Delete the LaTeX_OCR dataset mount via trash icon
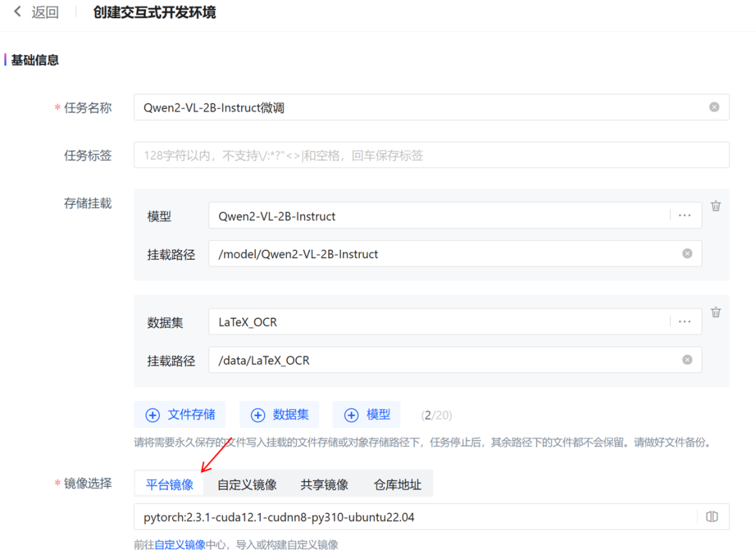This screenshot has height=559, width=756. 715,312
